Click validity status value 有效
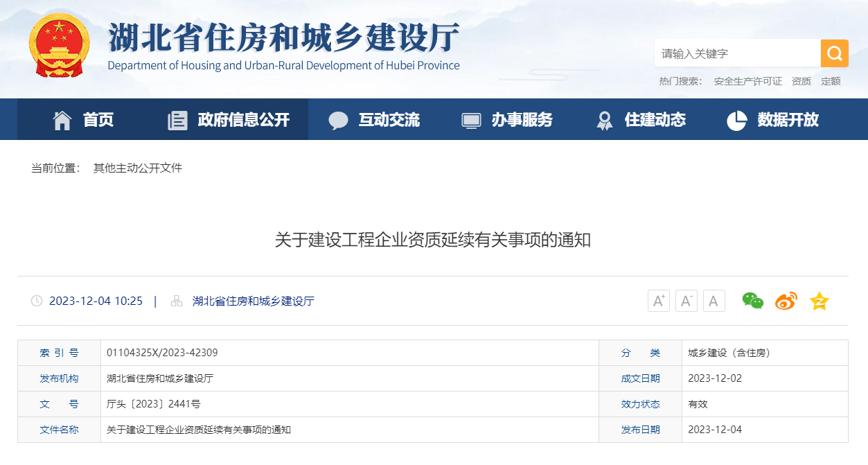The image size is (868, 465). click(698, 404)
